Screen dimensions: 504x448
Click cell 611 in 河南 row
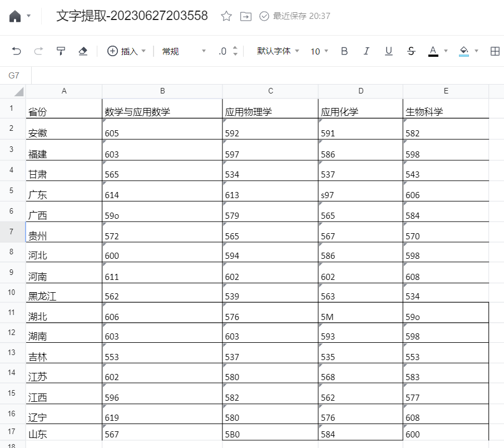[162, 273]
